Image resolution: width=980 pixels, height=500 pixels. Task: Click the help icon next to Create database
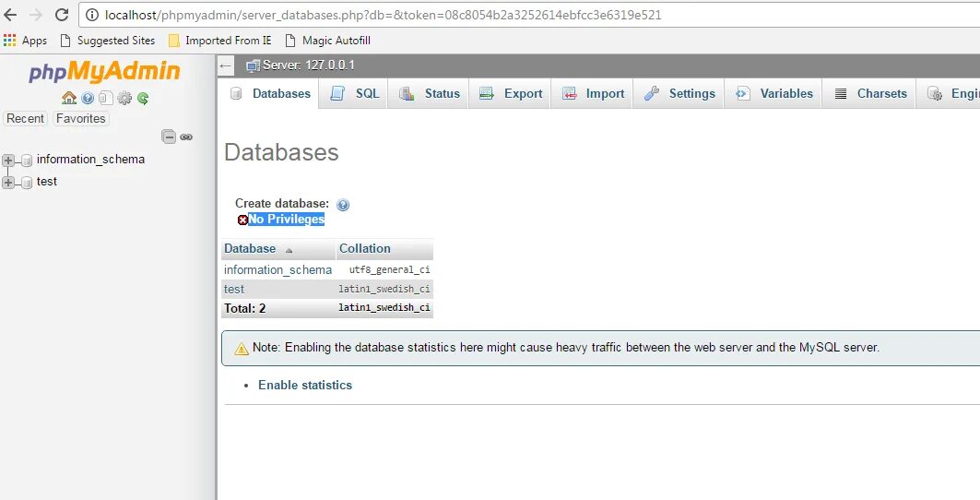point(343,205)
